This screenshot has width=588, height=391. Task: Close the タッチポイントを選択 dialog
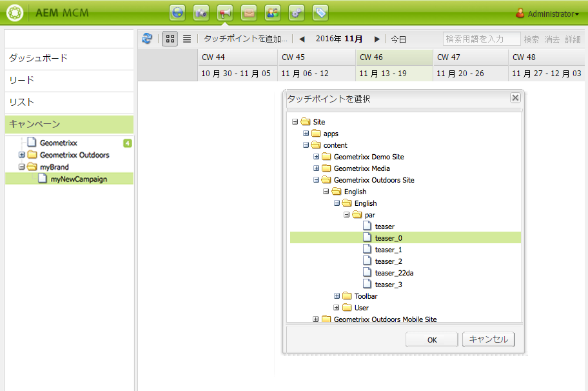click(x=515, y=98)
